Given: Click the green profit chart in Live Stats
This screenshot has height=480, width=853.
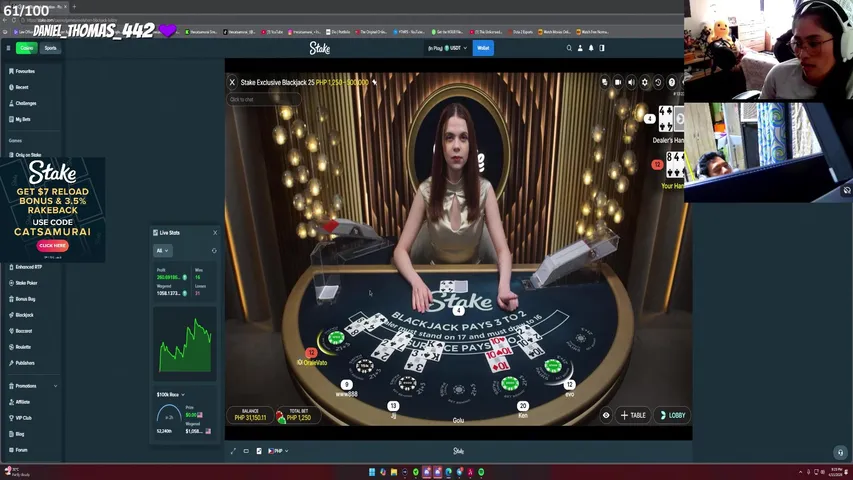Looking at the screenshot, I should (185, 343).
